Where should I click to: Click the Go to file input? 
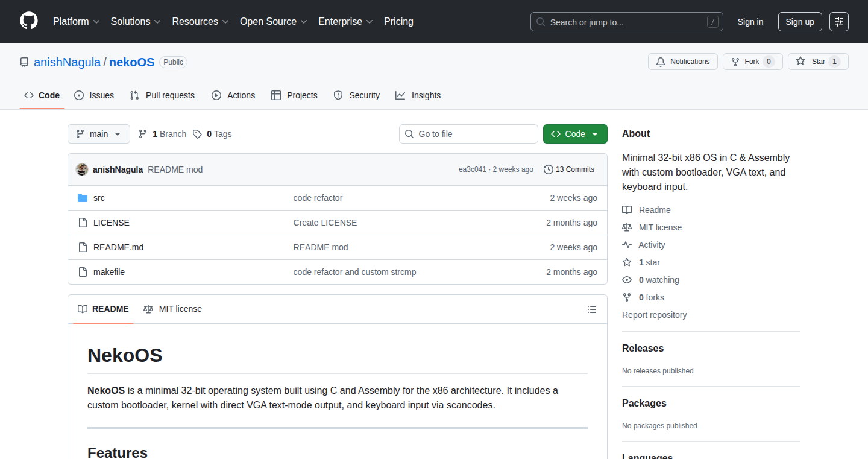[x=468, y=134]
